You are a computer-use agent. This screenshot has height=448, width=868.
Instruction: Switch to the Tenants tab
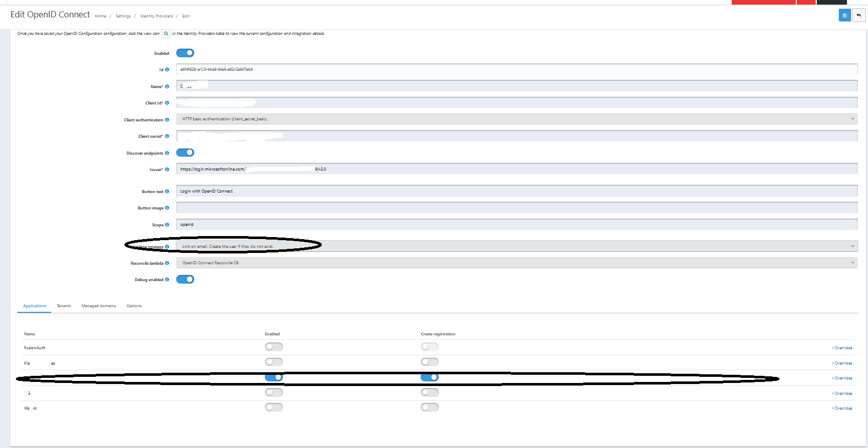click(x=64, y=306)
